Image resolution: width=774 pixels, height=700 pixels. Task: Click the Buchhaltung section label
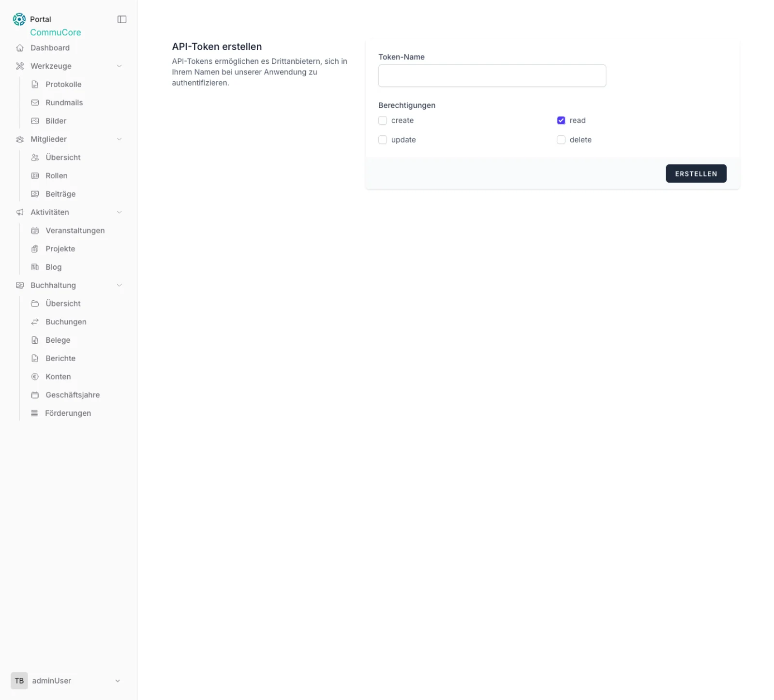click(53, 285)
